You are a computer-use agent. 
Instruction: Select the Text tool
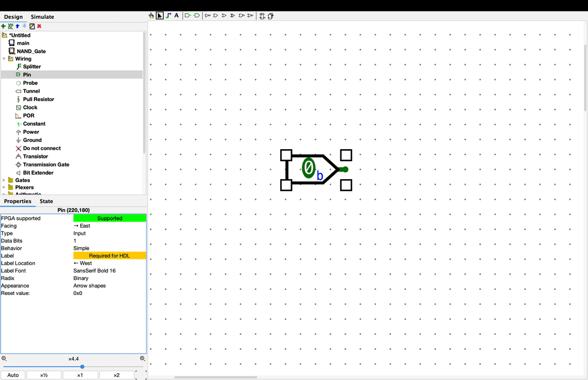pos(176,15)
